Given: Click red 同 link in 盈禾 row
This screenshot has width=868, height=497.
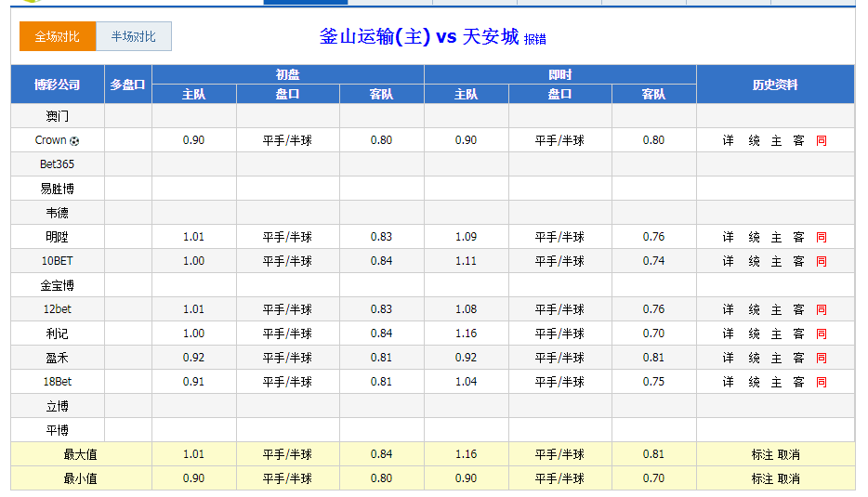Looking at the screenshot, I should (x=822, y=358).
